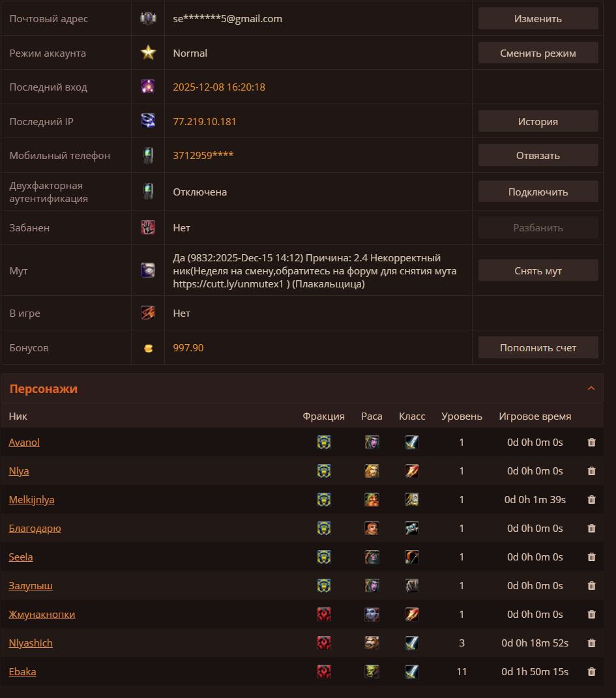
Task: Collapse the Персонажи section
Action: tap(591, 388)
